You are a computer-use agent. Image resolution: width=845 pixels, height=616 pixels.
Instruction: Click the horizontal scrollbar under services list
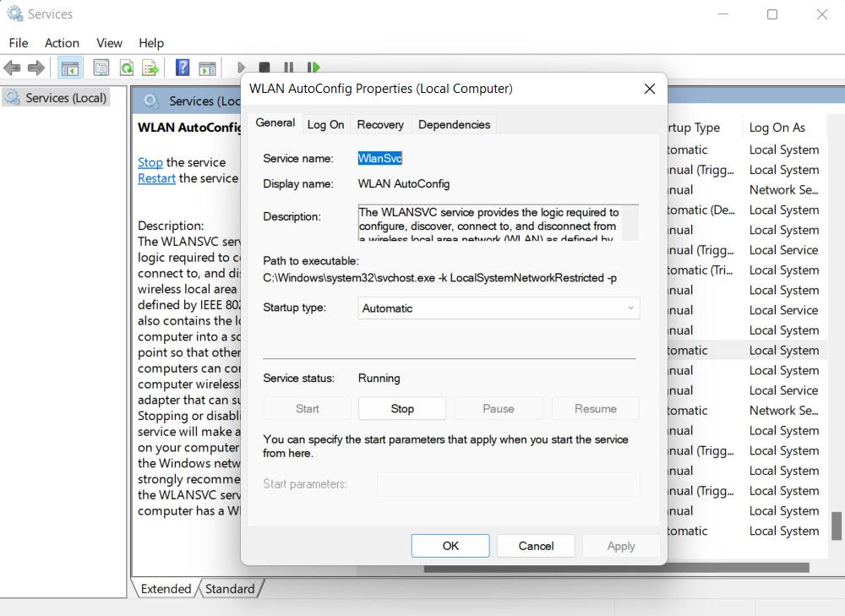617,568
